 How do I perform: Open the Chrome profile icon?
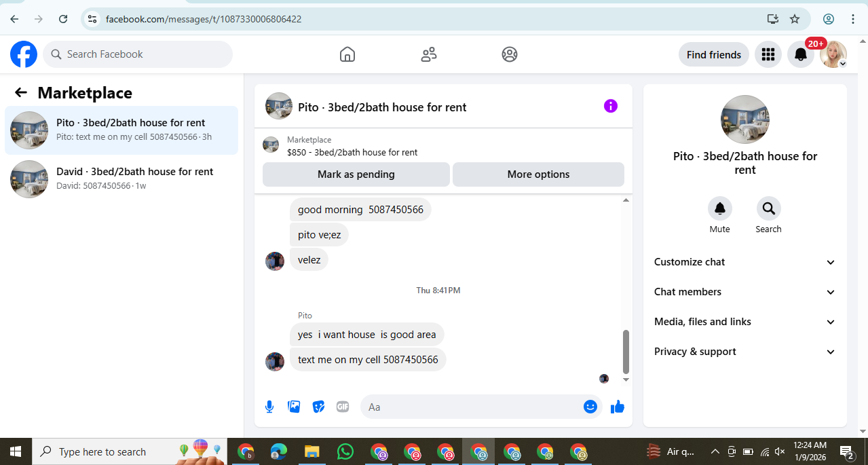point(829,19)
